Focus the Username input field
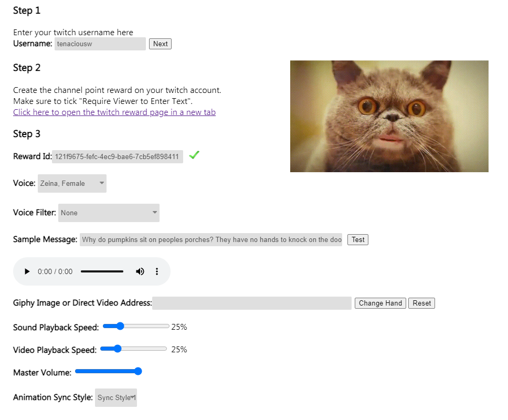This screenshot has width=508, height=420. pos(100,44)
